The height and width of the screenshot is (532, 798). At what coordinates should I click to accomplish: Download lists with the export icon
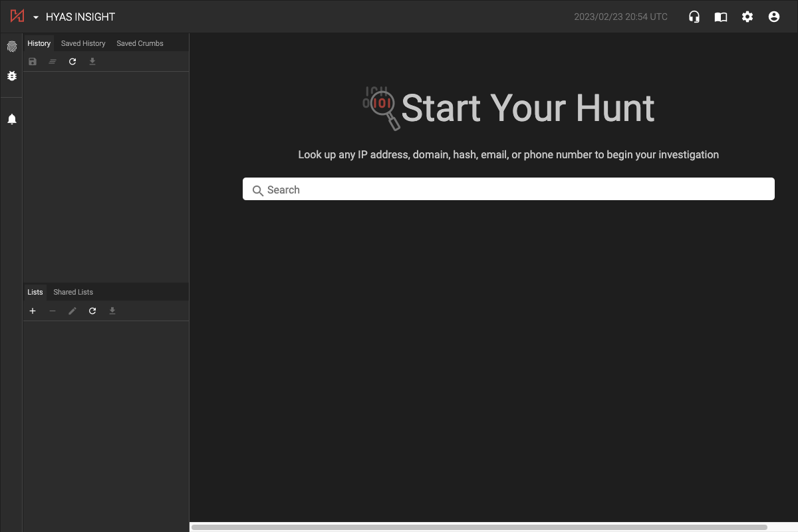point(112,311)
